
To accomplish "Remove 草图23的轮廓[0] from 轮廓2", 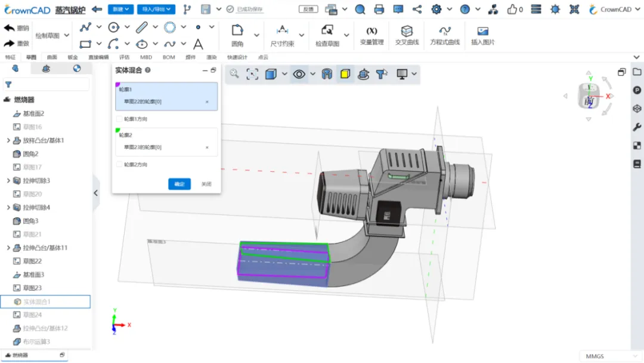I will click(x=207, y=147).
